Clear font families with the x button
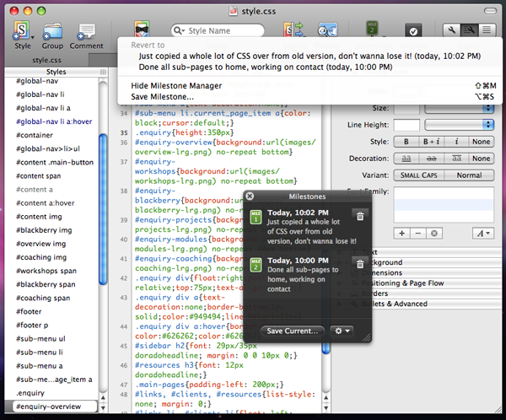 pyautogui.click(x=434, y=233)
